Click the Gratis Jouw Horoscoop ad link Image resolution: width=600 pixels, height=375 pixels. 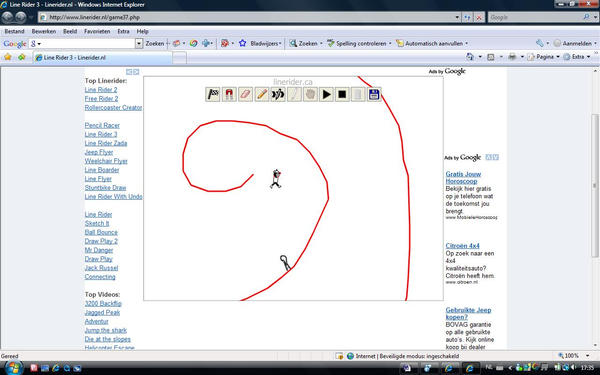pos(463,178)
